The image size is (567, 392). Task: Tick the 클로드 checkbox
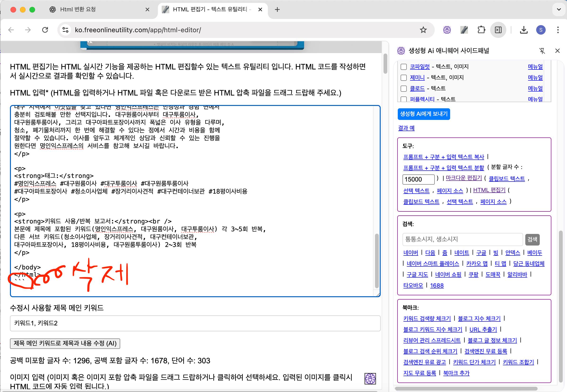(x=404, y=88)
